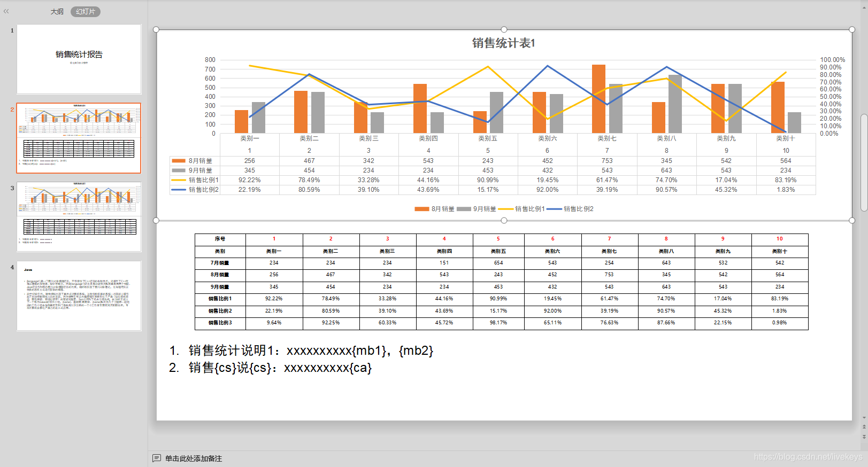Click the 7月销量 row header in the table
Image resolution: width=868 pixels, height=467 pixels.
(220, 263)
